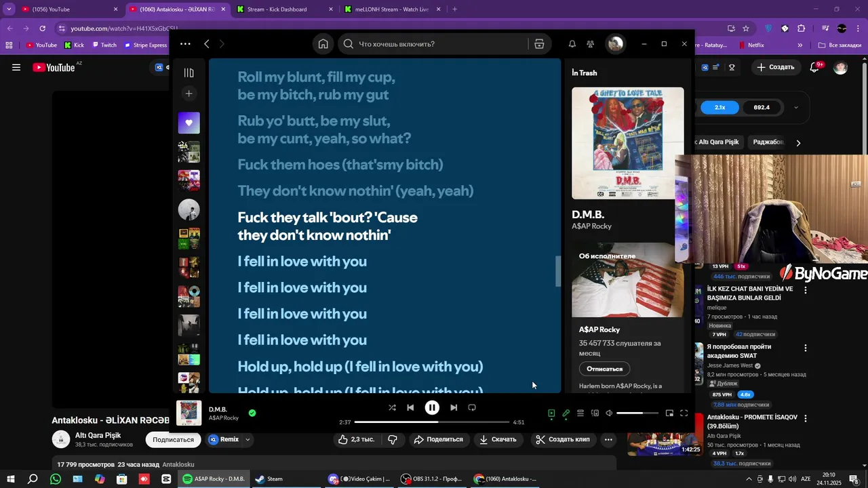The width and height of the screenshot is (868, 488).
Task: Toggle lyrics microphone button
Action: coord(566,413)
